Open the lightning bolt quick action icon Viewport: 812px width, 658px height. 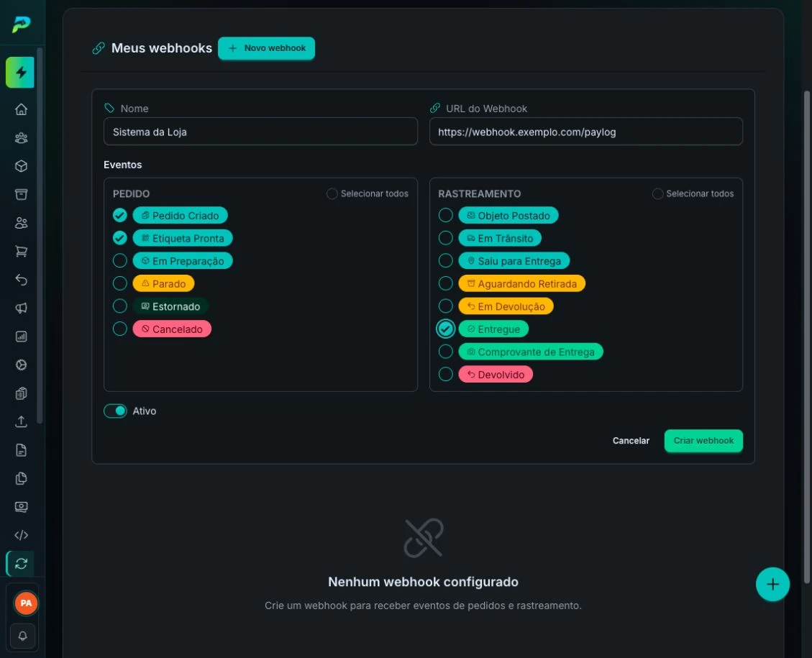coord(20,72)
